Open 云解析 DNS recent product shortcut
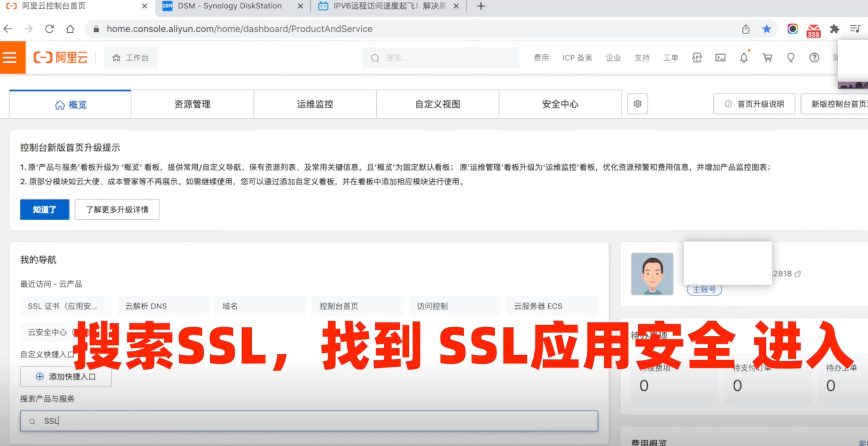 click(x=163, y=306)
